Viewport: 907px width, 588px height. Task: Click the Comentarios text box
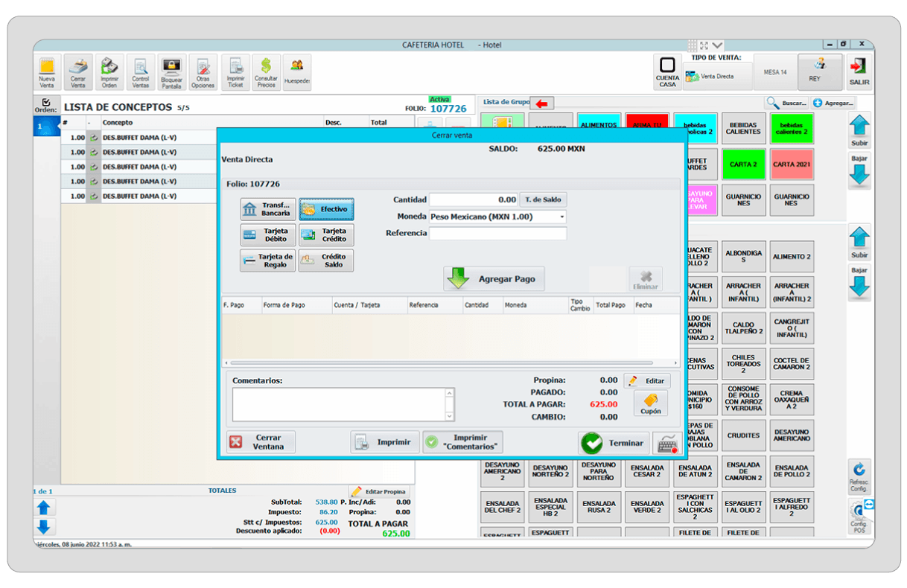[343, 404]
